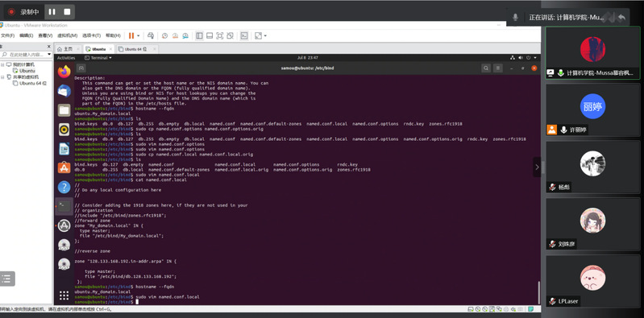Viewport: 644px width, 318px height.
Task: Open Ubuntu Software from the dock
Action: [64, 167]
